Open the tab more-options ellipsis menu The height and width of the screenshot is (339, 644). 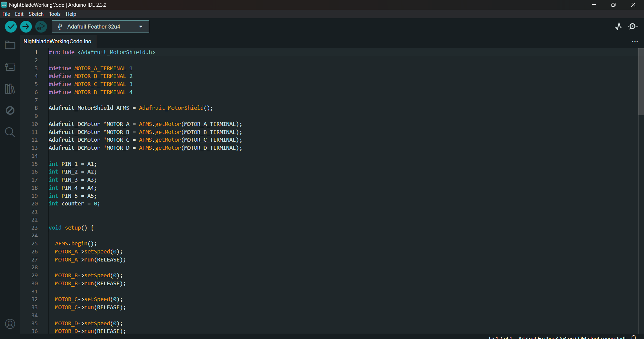click(x=635, y=42)
